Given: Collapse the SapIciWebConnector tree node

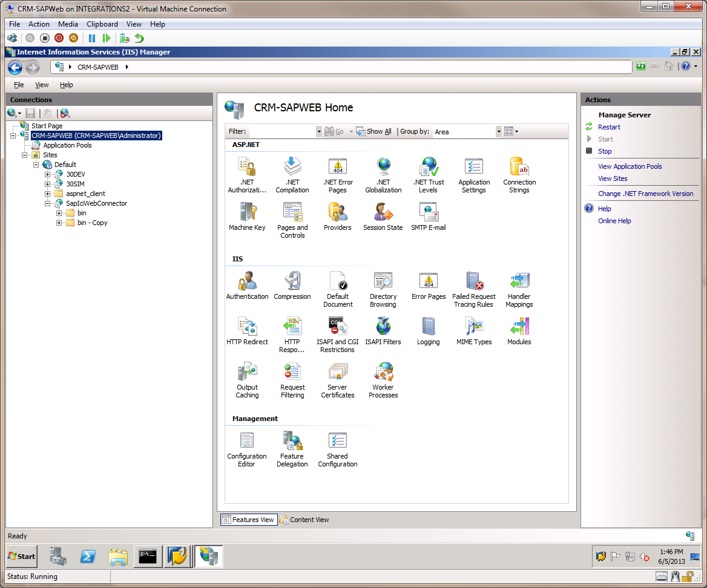Looking at the screenshot, I should (48, 203).
